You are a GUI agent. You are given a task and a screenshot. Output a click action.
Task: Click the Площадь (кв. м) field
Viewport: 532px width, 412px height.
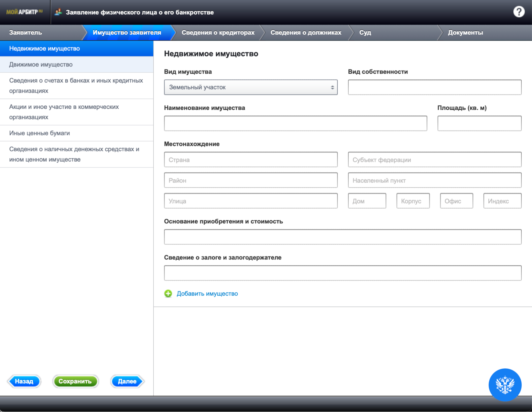tap(479, 123)
